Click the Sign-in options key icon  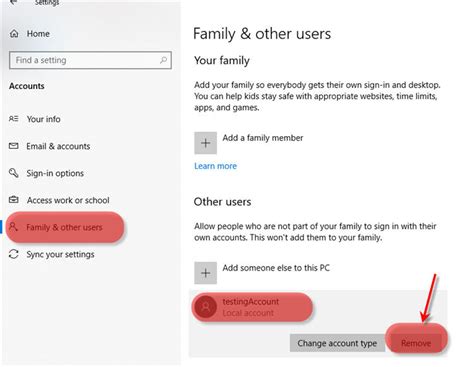point(14,173)
